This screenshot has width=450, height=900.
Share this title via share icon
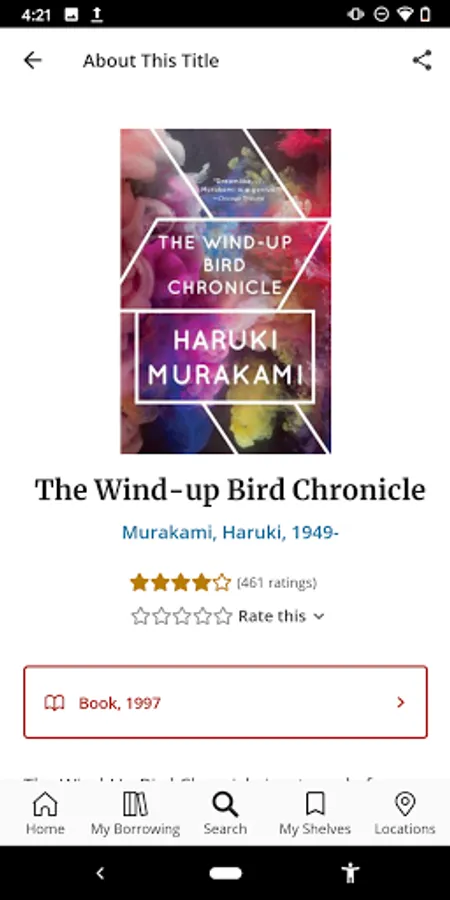click(x=422, y=60)
